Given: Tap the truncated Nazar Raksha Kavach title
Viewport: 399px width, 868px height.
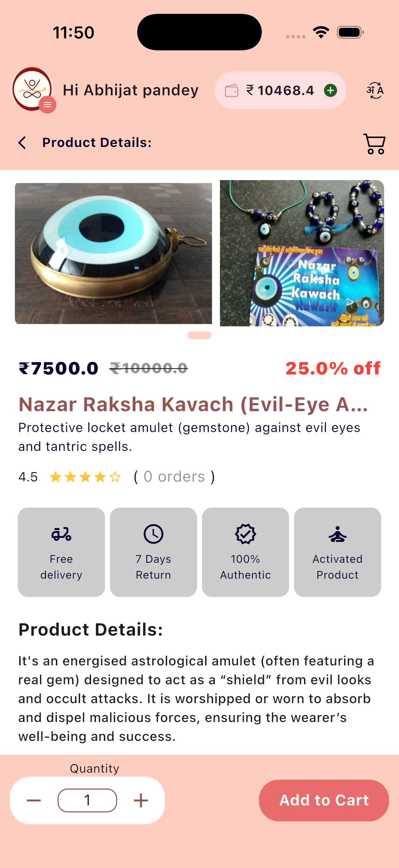Looking at the screenshot, I should [x=193, y=404].
